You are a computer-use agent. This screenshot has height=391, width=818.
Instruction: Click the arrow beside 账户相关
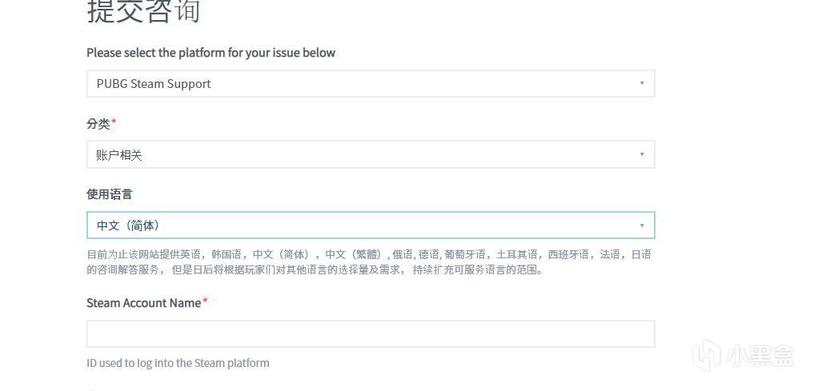(642, 155)
